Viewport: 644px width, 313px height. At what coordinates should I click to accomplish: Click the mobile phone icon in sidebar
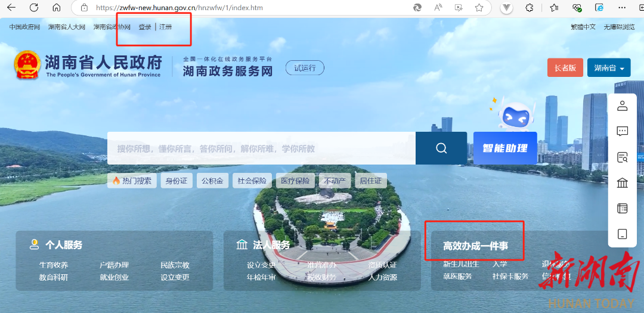point(622,234)
